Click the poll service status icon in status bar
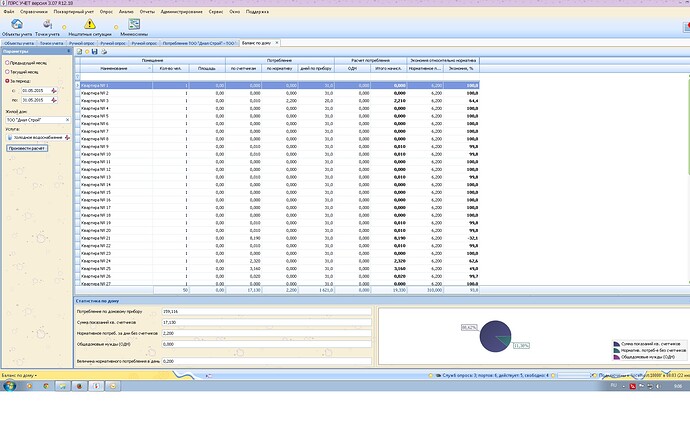The height and width of the screenshot is (435, 690). (x=438, y=376)
